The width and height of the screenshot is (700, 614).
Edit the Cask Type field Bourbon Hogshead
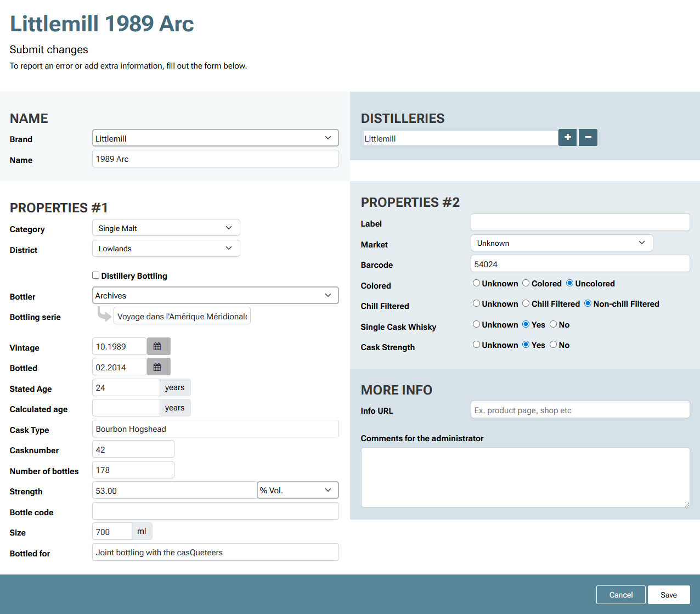[215, 429]
